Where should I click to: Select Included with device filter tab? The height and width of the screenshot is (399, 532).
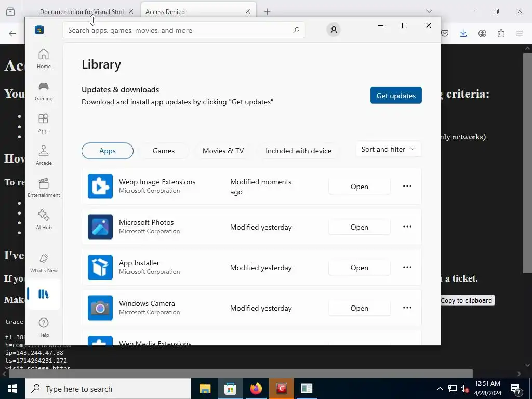[x=298, y=151]
